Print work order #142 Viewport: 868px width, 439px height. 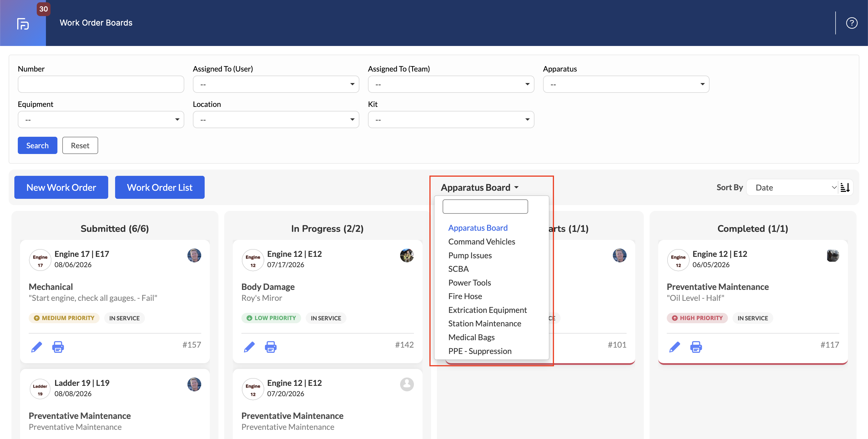pos(271,346)
